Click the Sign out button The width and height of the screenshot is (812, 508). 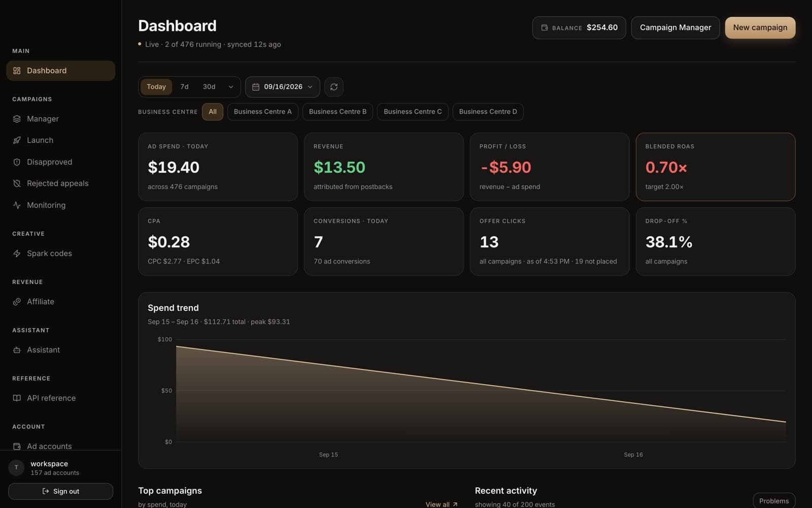[x=60, y=491]
